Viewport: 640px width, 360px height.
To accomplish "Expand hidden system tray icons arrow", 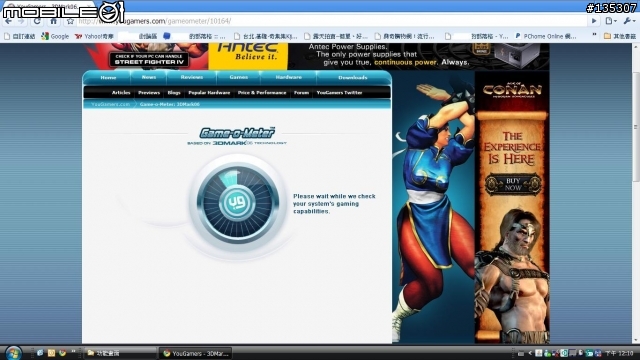I will (530, 353).
